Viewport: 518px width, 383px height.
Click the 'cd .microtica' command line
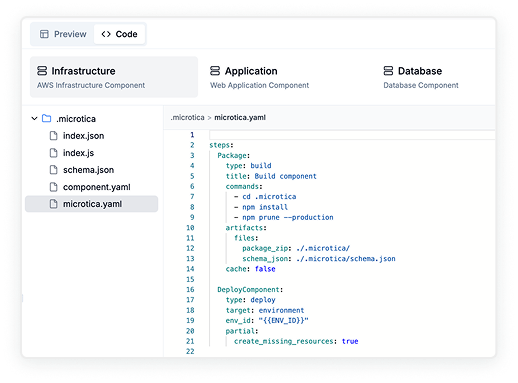point(265,197)
